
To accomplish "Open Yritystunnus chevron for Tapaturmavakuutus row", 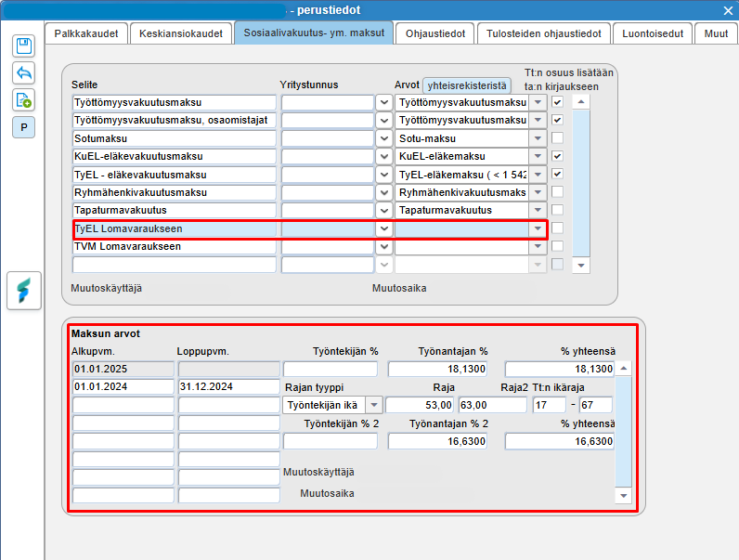I will (x=384, y=210).
